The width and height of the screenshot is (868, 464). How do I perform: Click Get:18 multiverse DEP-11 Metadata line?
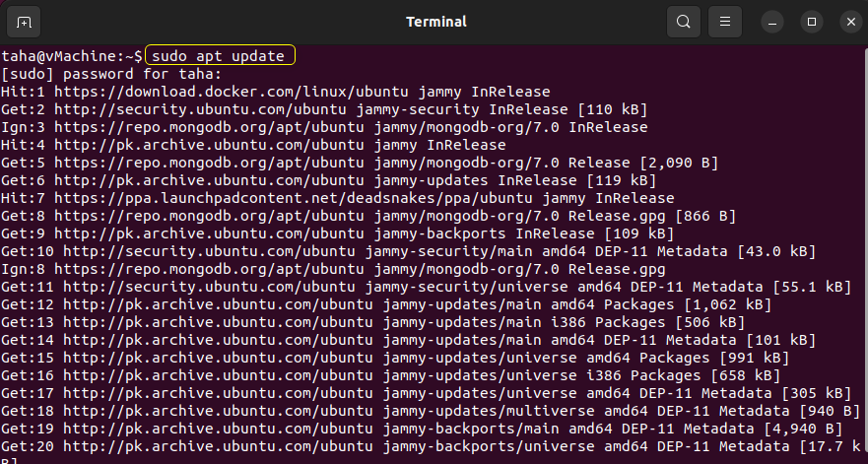(431, 411)
